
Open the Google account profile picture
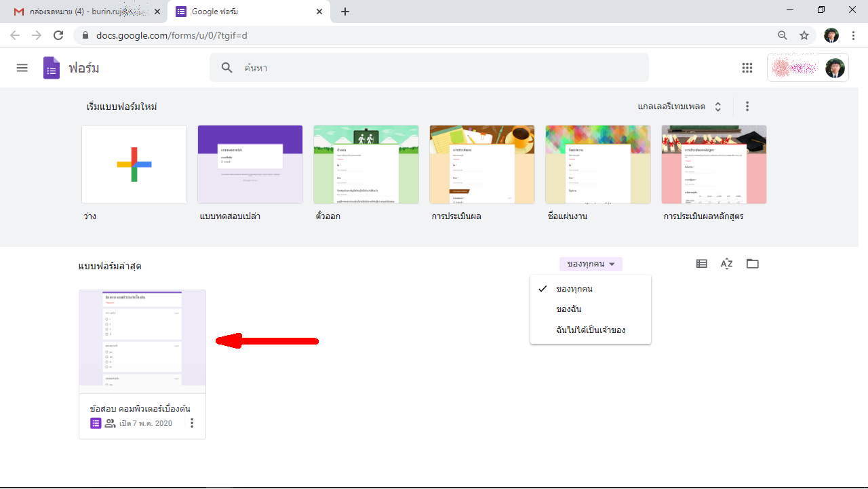pyautogui.click(x=835, y=68)
